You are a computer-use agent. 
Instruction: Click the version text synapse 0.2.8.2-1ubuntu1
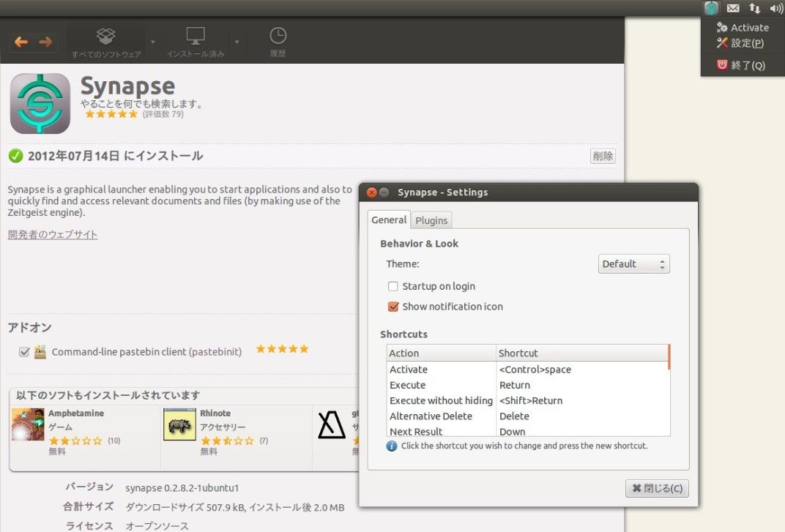pyautogui.click(x=182, y=488)
